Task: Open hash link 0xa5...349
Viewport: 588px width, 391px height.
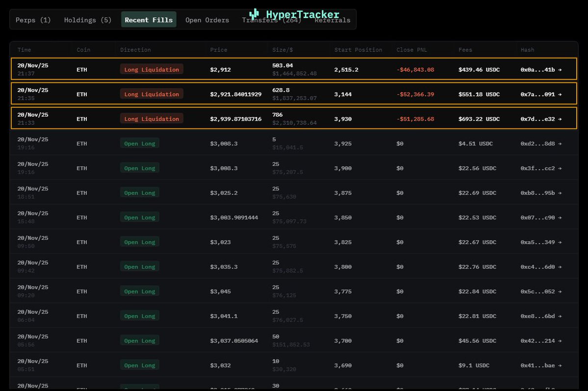Action: click(541, 242)
